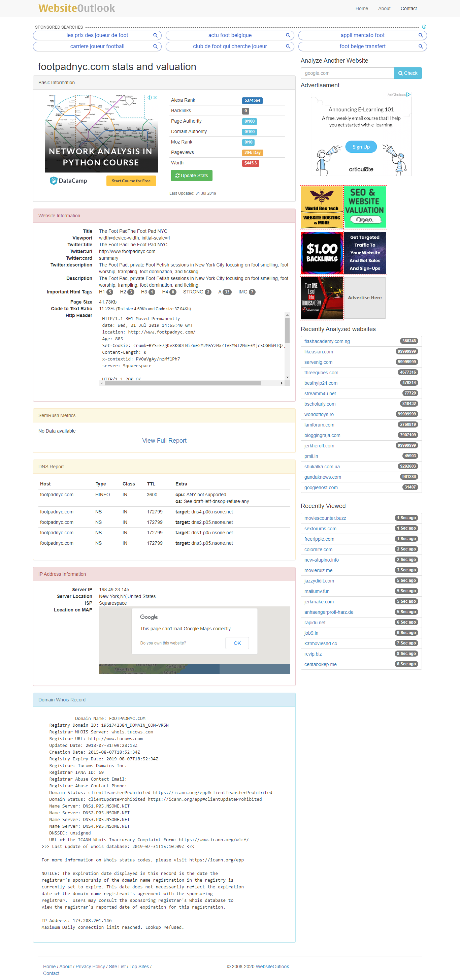
Task: Open streamm4u.net link
Action: pyautogui.click(x=320, y=394)
